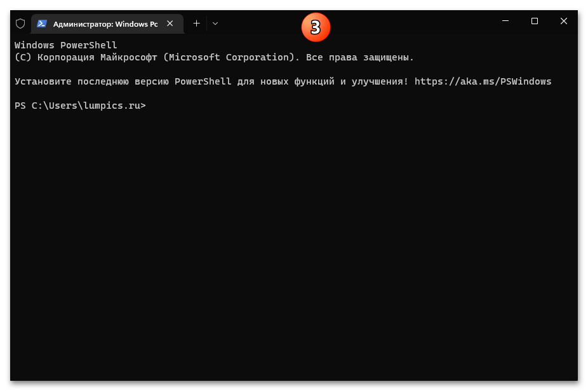Click the Windows PowerShell header text

coord(66,45)
